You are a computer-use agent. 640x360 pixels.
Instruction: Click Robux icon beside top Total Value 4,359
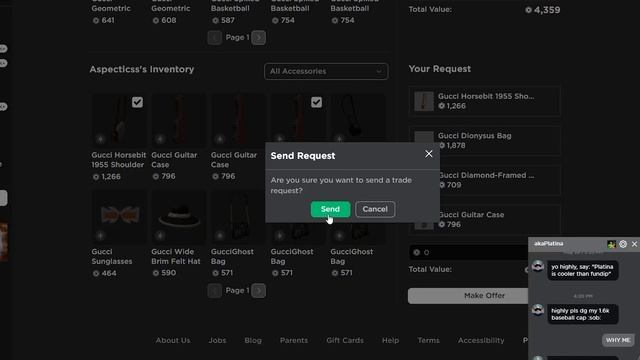529,10
